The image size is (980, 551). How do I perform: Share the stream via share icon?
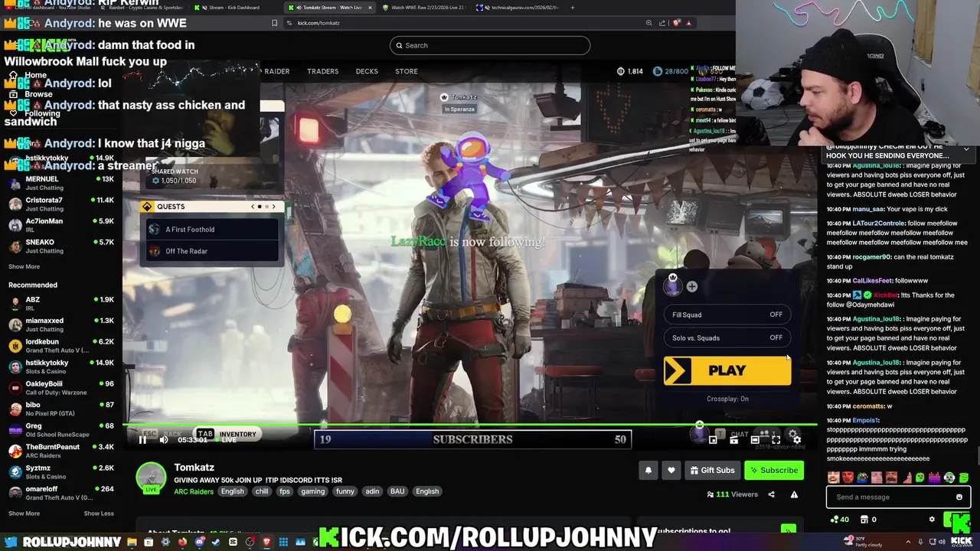[x=771, y=494]
